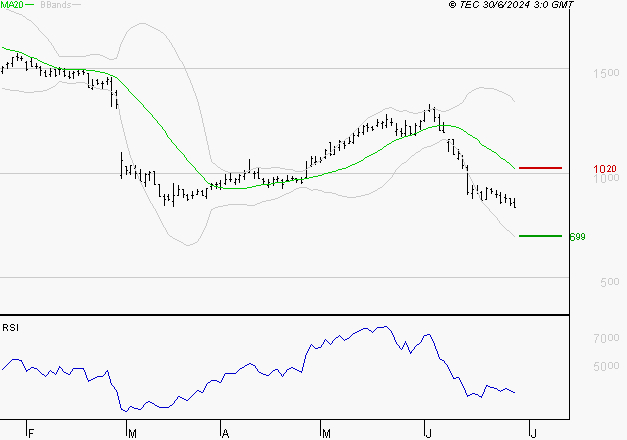Viewport: 627px width, 440px height.
Task: Click the green 699 support value
Action: [577, 237]
